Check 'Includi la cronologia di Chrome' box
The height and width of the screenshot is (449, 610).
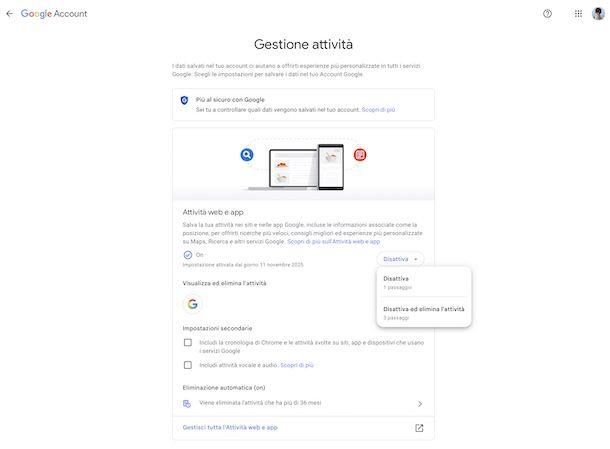pos(188,342)
